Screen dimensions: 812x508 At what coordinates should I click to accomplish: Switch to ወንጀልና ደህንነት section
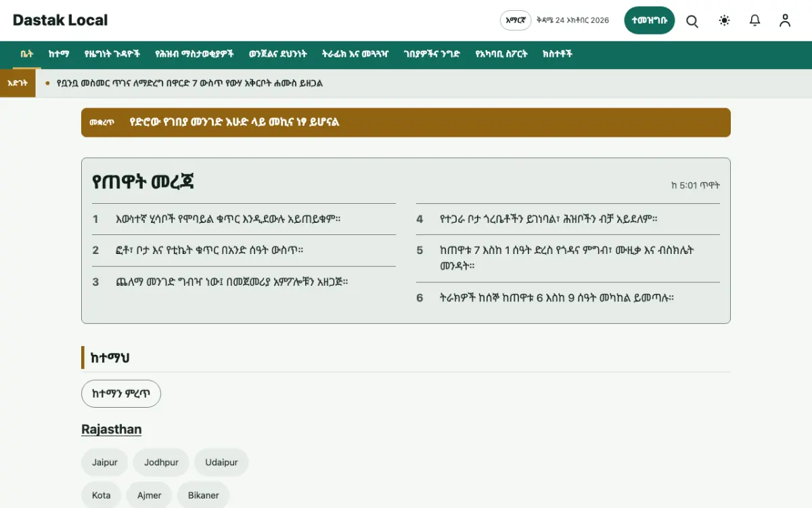pos(278,54)
